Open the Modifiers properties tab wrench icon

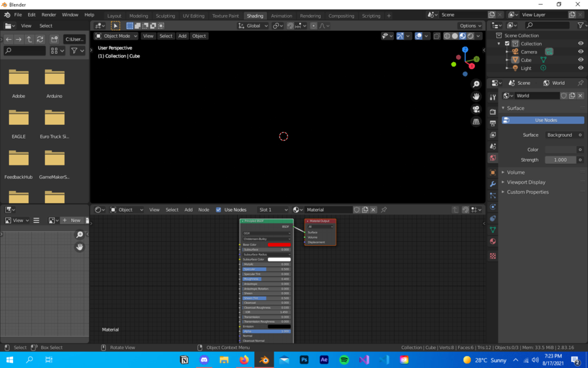coord(493,184)
